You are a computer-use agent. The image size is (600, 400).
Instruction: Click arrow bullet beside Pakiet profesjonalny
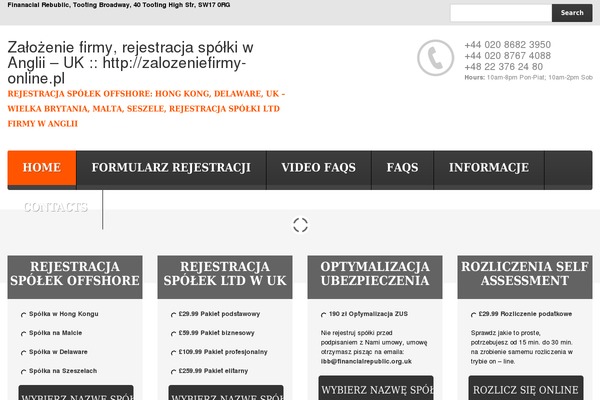tap(174, 353)
